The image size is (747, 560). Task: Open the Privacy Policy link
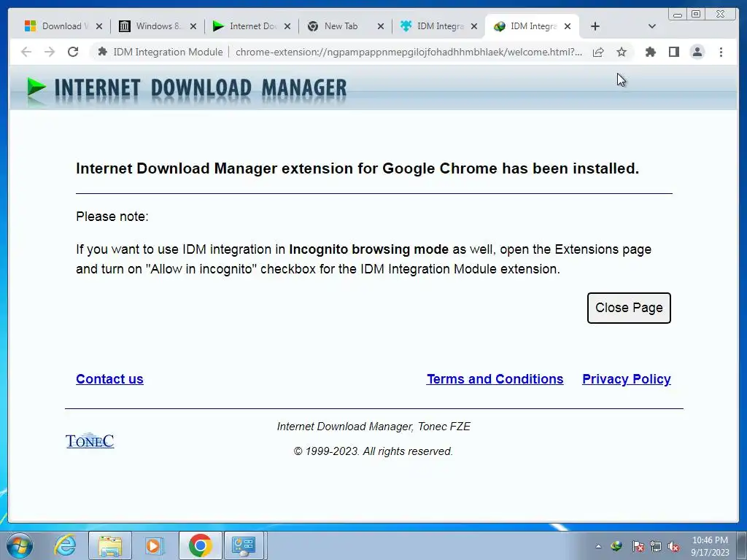[x=627, y=379]
